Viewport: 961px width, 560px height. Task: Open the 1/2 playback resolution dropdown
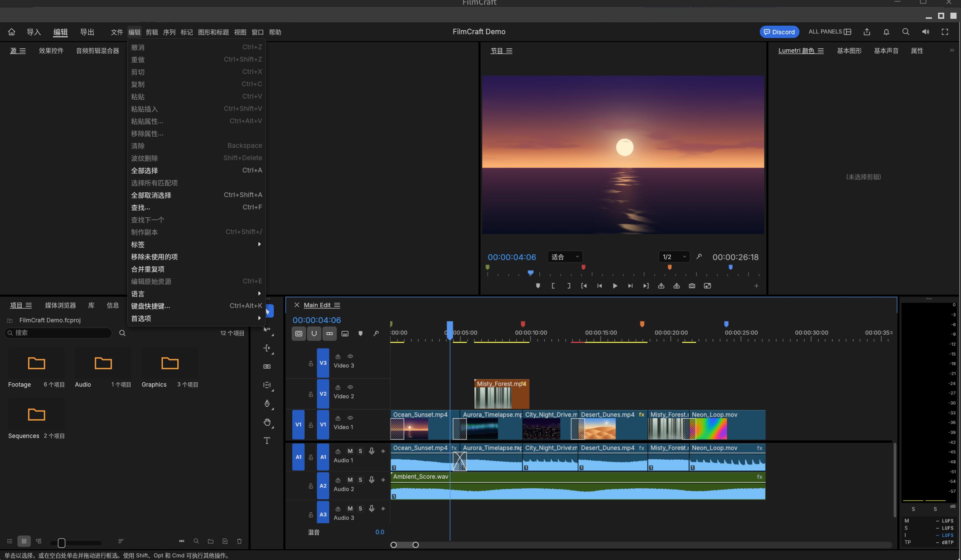(674, 257)
